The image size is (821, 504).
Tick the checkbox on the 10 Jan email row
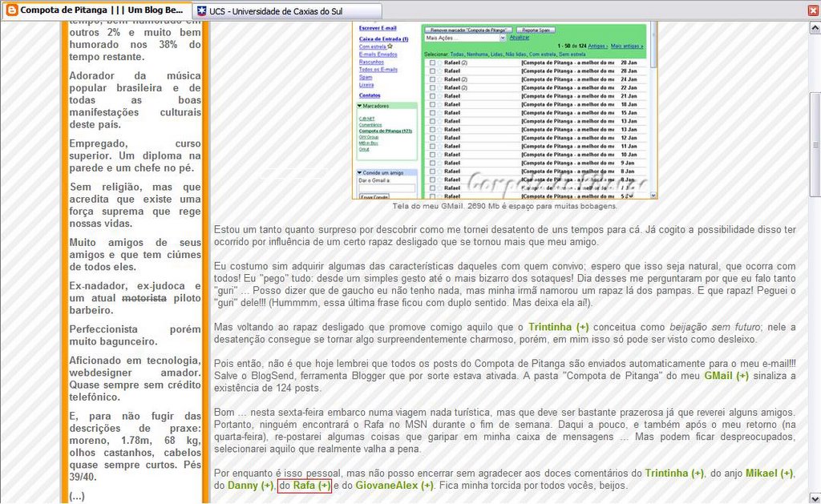tap(432, 155)
